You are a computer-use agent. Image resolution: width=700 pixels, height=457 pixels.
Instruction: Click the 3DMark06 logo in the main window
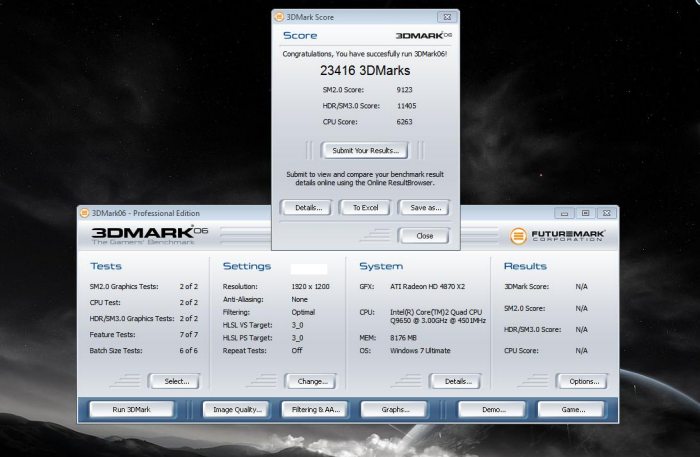(x=150, y=235)
